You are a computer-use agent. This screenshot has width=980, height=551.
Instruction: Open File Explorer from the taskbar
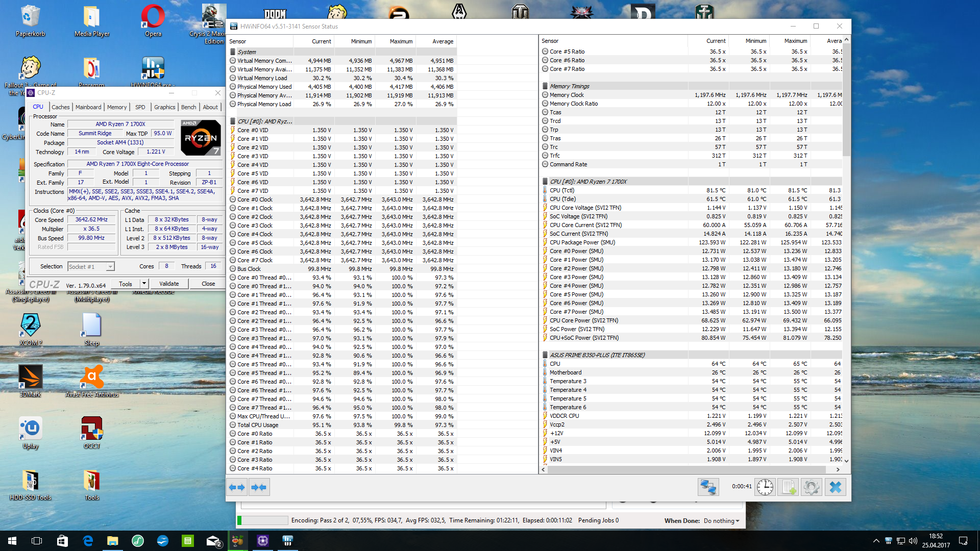tap(113, 541)
